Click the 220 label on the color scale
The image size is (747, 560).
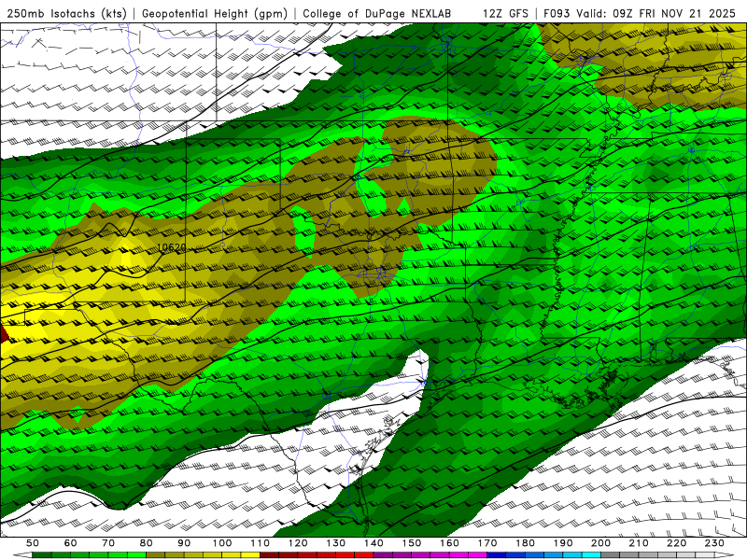pyautogui.click(x=676, y=543)
